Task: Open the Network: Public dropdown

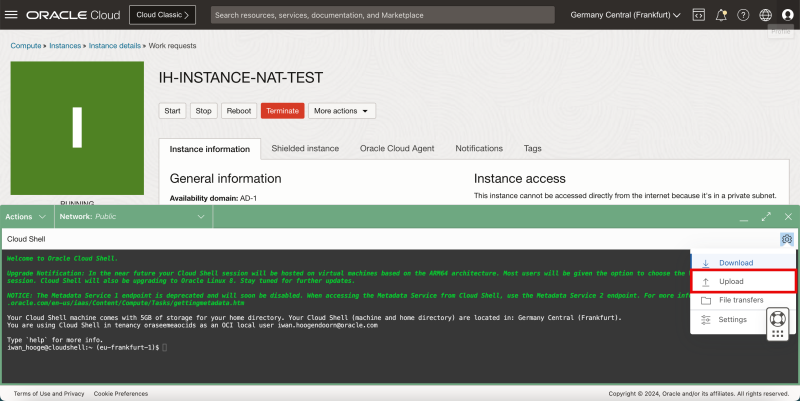Action: coord(133,217)
